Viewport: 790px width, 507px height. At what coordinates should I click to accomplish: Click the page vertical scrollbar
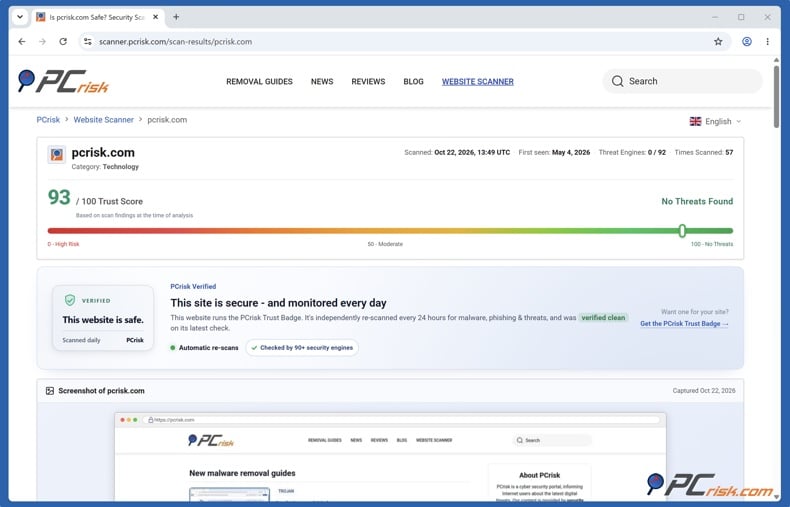click(x=776, y=96)
